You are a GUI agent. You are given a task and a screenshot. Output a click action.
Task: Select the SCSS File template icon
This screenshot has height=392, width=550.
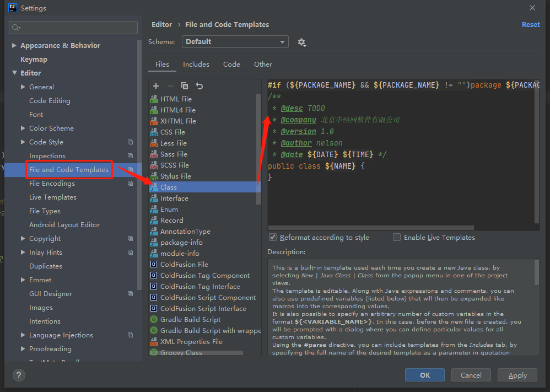click(x=154, y=165)
